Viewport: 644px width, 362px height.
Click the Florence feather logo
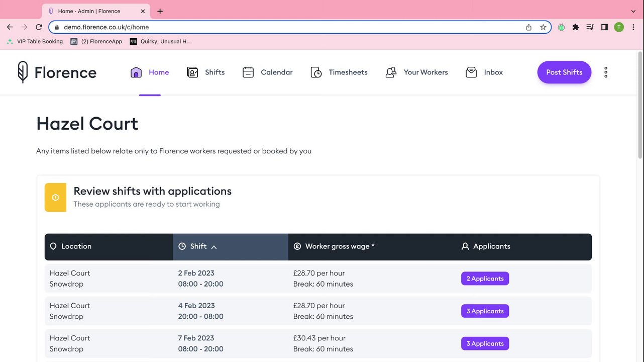(23, 72)
